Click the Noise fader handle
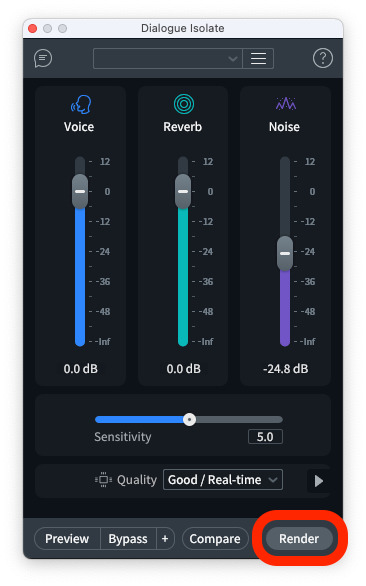Screen dimensions: 366x586 point(285,253)
